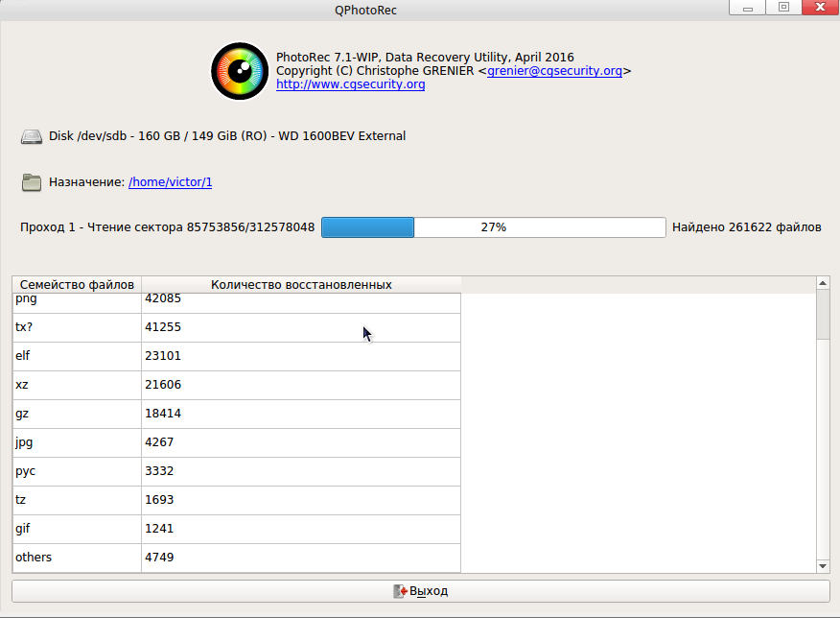
Task: Click the 27% progress bar
Action: tap(494, 227)
